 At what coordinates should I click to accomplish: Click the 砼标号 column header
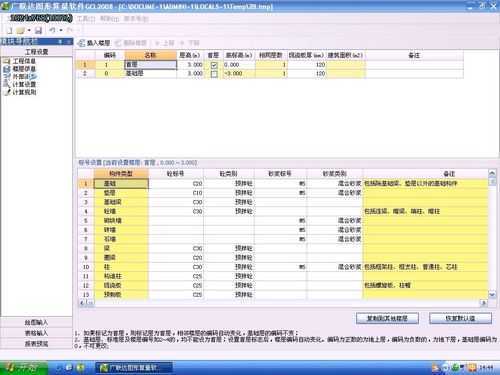pyautogui.click(x=176, y=174)
